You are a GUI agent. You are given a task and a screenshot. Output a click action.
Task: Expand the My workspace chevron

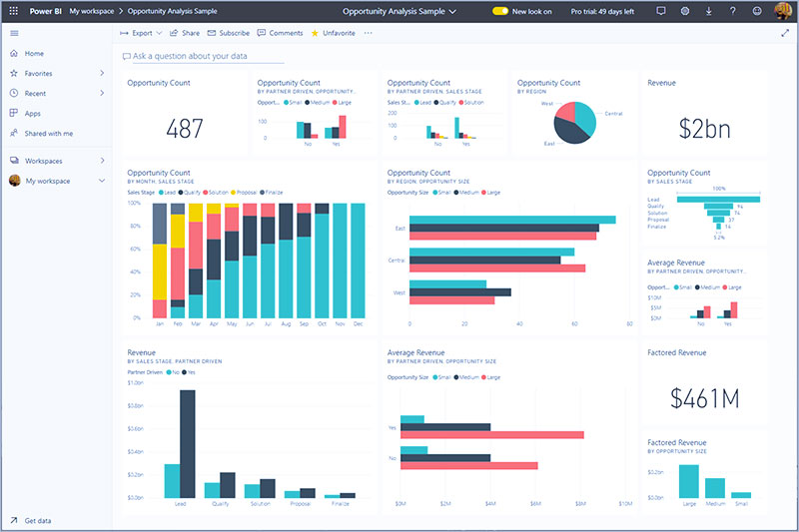pos(102,181)
